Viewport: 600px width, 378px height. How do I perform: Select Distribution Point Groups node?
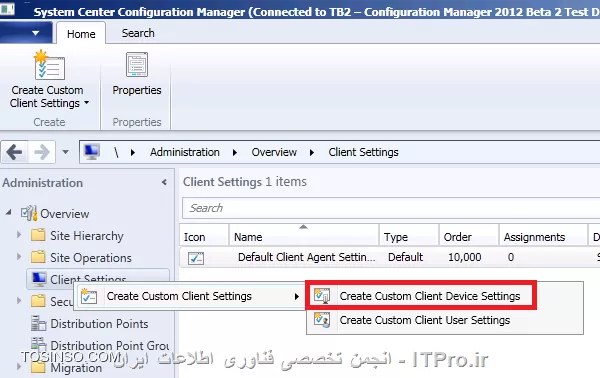tap(109, 345)
